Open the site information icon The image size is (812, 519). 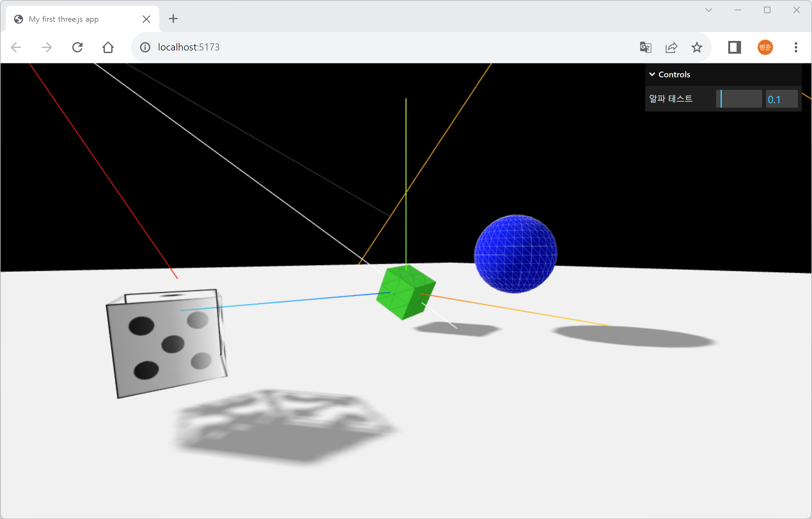(x=145, y=47)
